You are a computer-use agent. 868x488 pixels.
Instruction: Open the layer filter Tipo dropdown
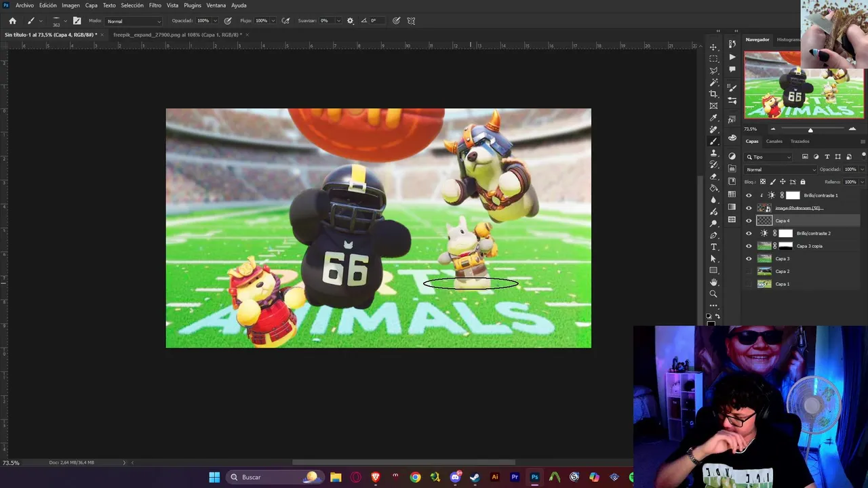coord(769,157)
